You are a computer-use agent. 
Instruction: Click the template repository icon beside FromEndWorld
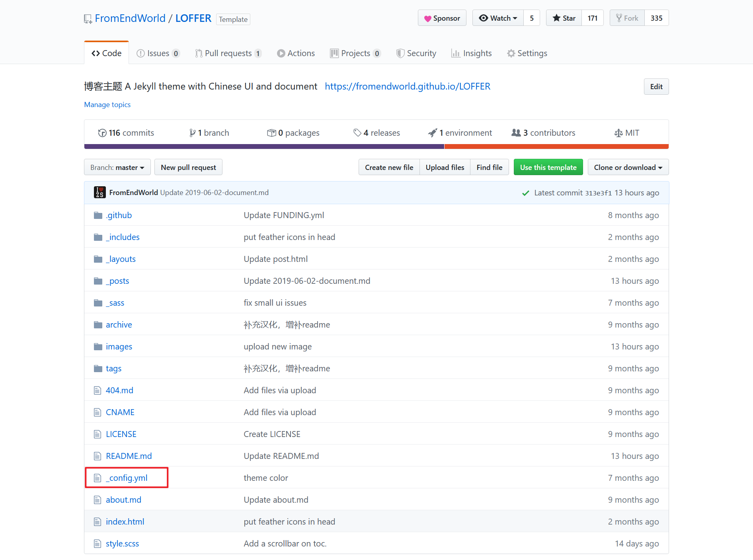point(88,19)
